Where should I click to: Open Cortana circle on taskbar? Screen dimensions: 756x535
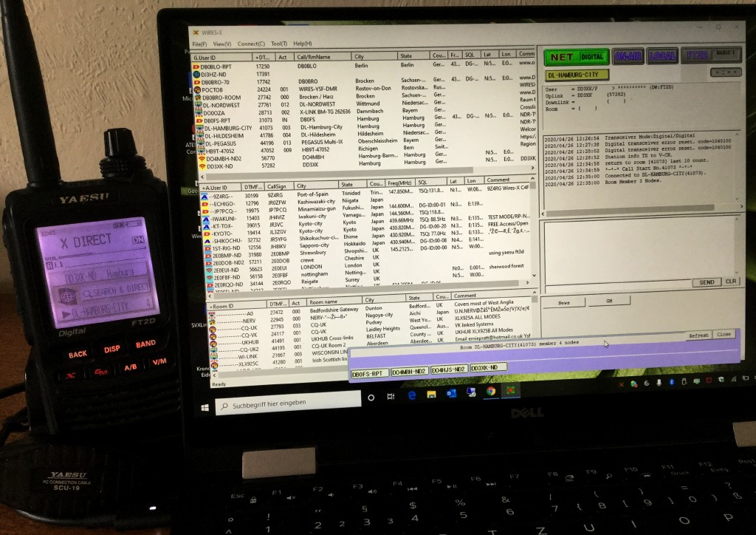371,398
